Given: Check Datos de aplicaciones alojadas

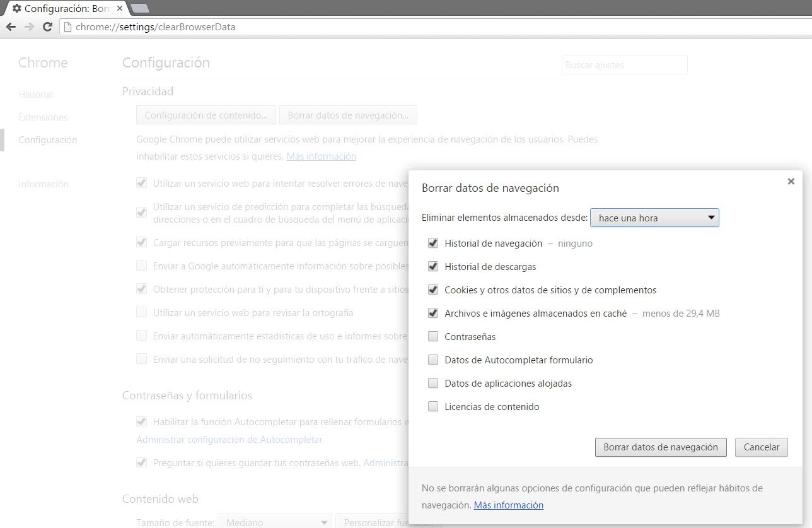Looking at the screenshot, I should pyautogui.click(x=432, y=383).
